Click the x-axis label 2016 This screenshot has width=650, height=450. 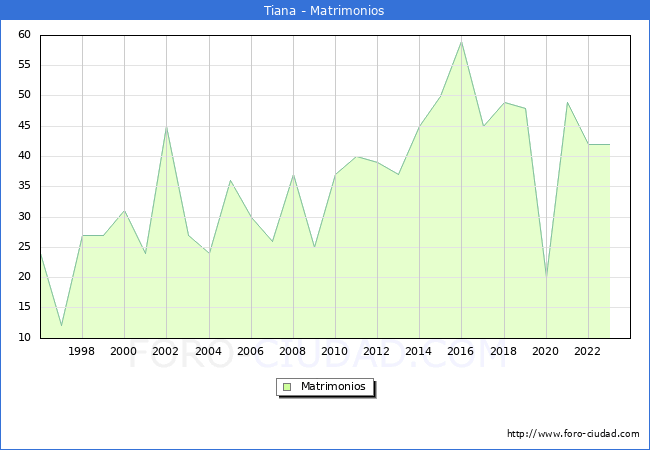coord(461,351)
